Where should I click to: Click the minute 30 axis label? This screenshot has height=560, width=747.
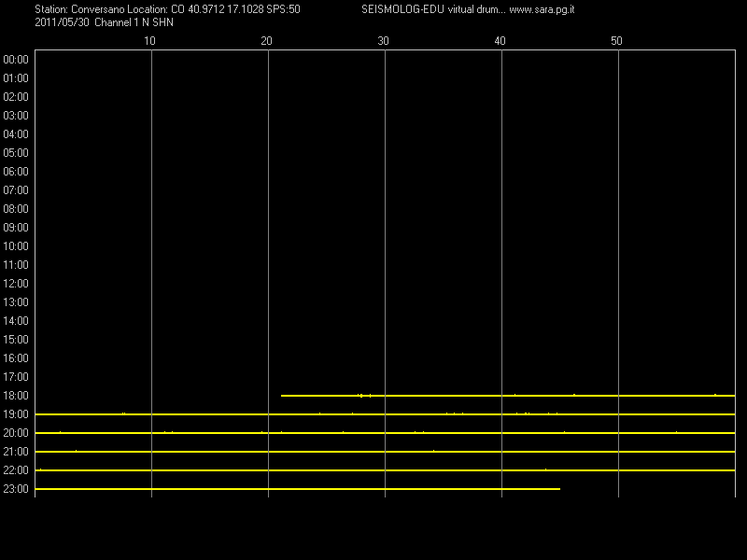(x=383, y=41)
